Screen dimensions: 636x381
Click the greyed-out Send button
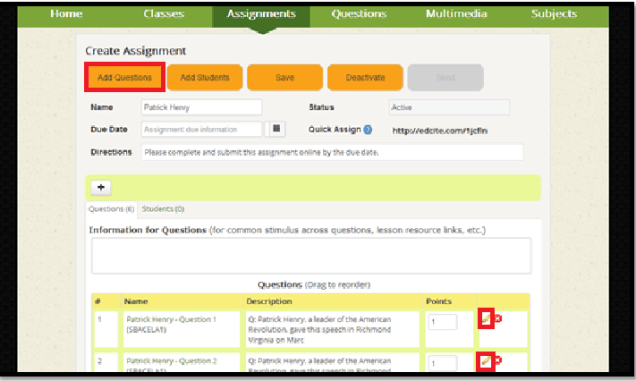click(445, 77)
